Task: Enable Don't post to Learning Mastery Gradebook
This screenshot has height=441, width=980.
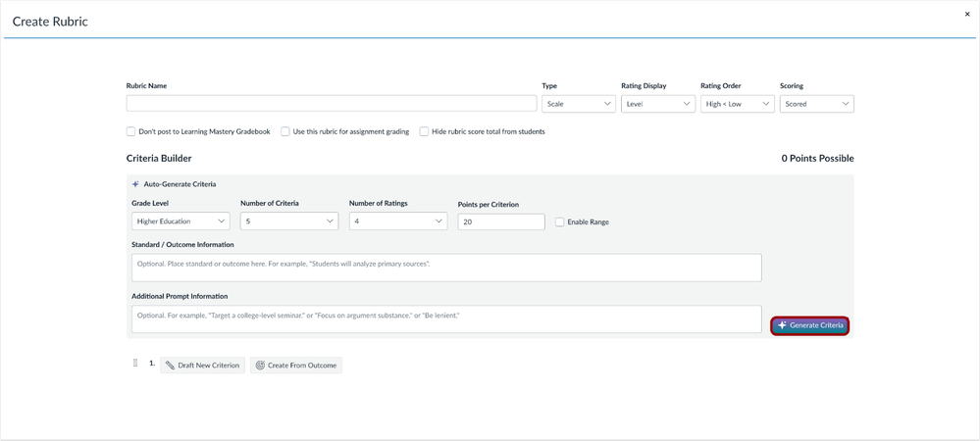Action: click(x=131, y=131)
